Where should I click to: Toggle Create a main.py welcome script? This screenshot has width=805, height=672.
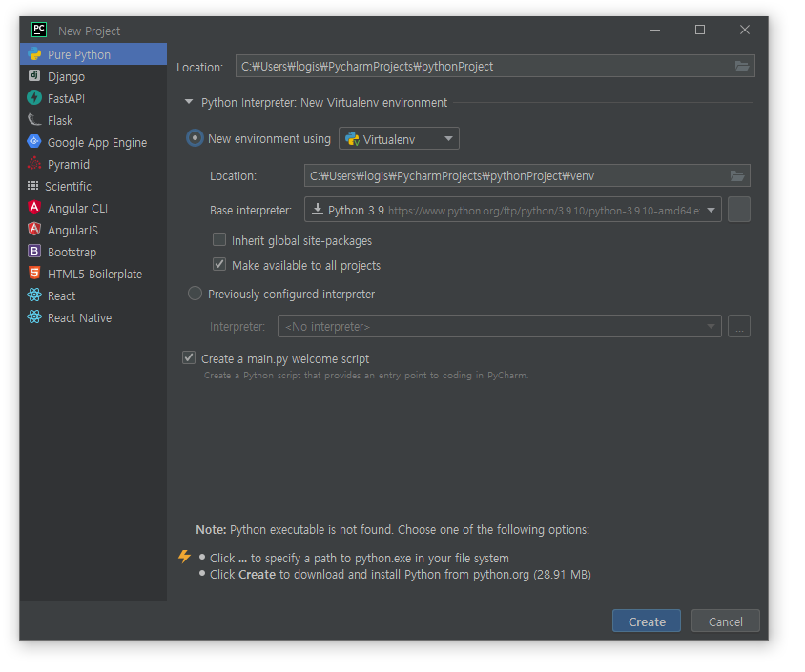[189, 358]
